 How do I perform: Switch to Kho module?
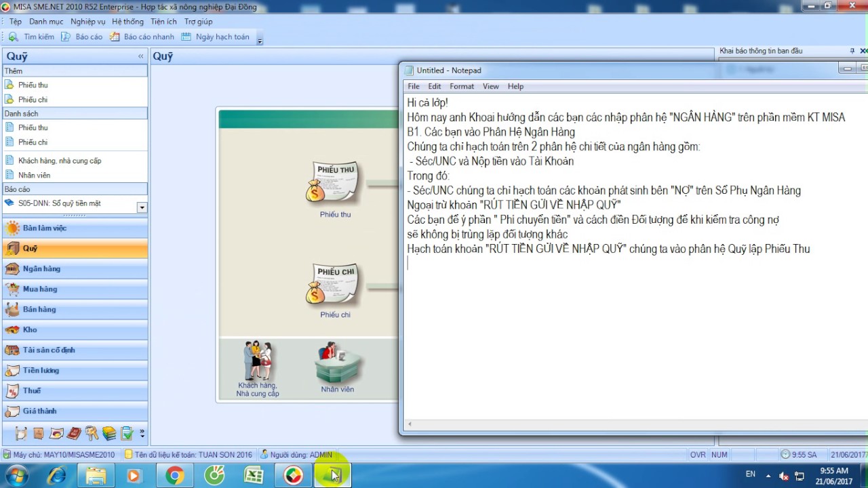(x=75, y=330)
